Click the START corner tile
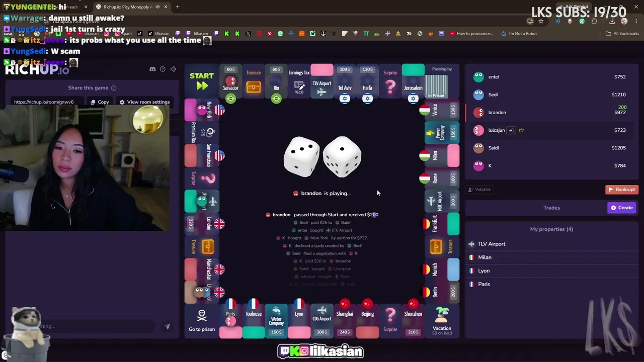The height and width of the screenshot is (362, 644). [202, 81]
